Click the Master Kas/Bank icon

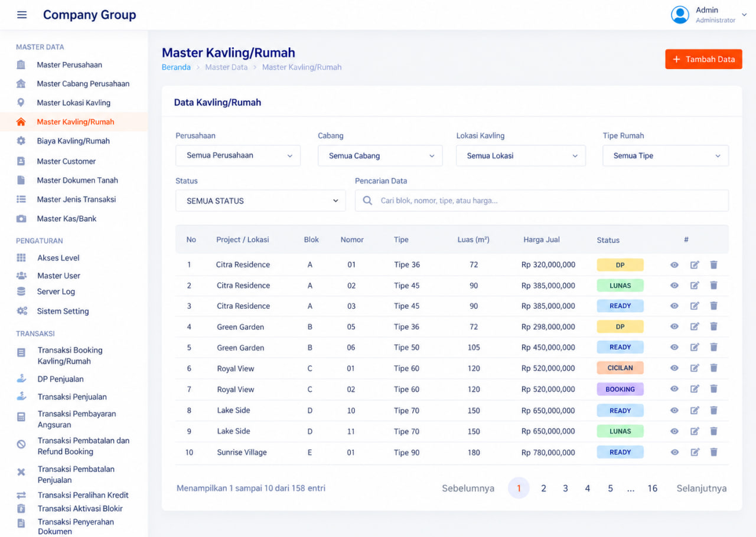pos(21,219)
